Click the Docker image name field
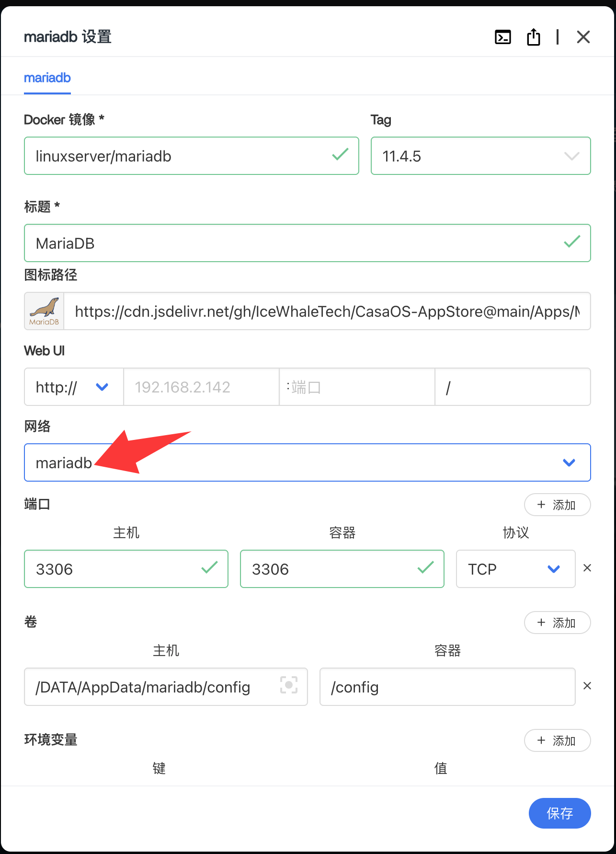 pyautogui.click(x=182, y=156)
